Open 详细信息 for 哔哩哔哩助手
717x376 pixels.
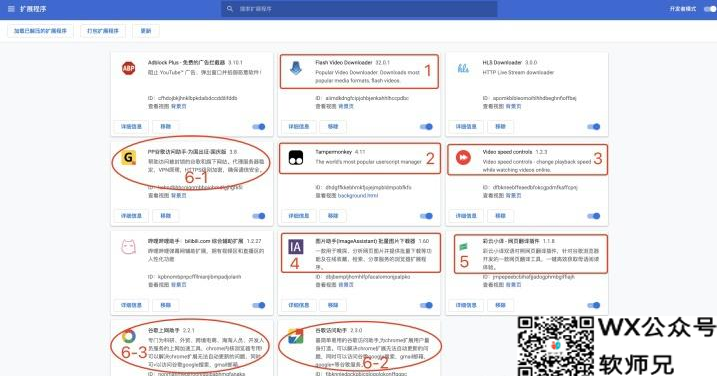(x=131, y=305)
